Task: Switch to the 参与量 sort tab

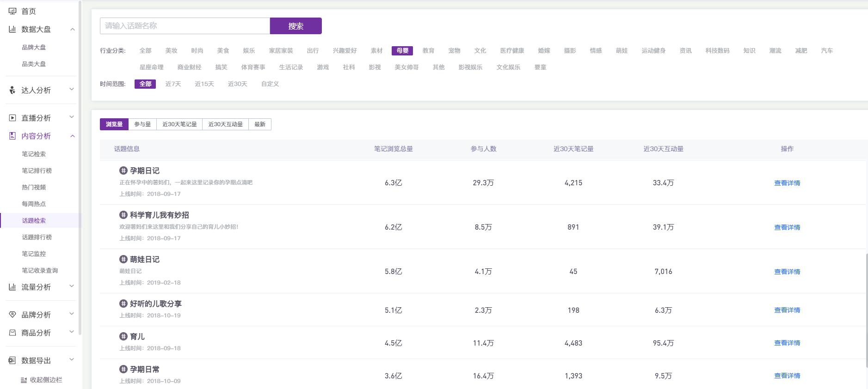Action: pos(142,124)
